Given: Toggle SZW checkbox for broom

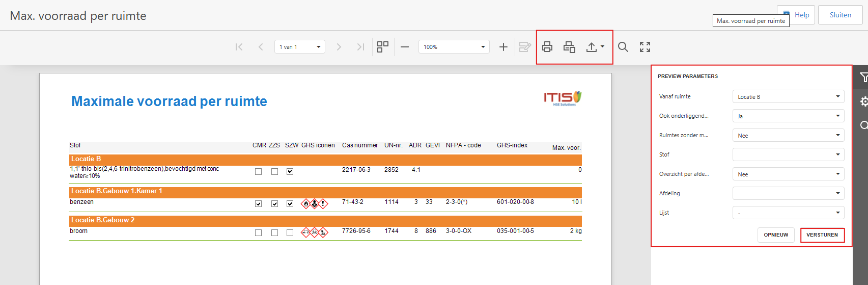Looking at the screenshot, I should click(x=290, y=233).
